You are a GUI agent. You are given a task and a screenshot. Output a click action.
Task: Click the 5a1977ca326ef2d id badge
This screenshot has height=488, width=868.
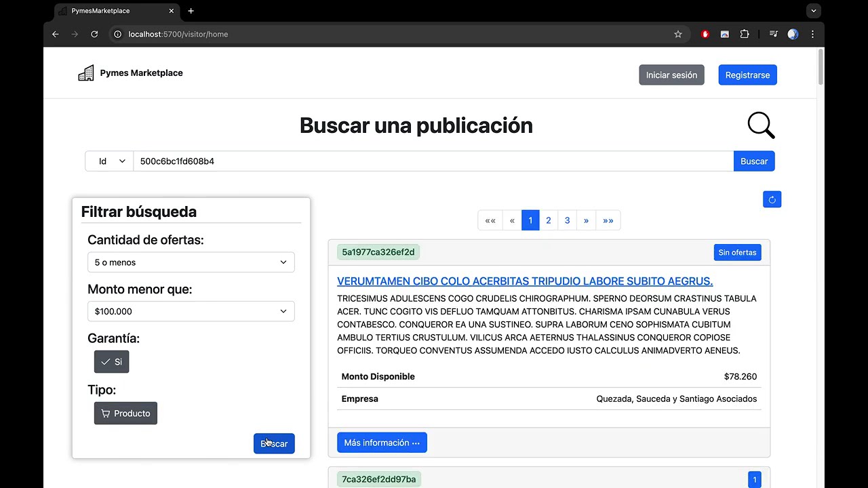[x=378, y=252]
